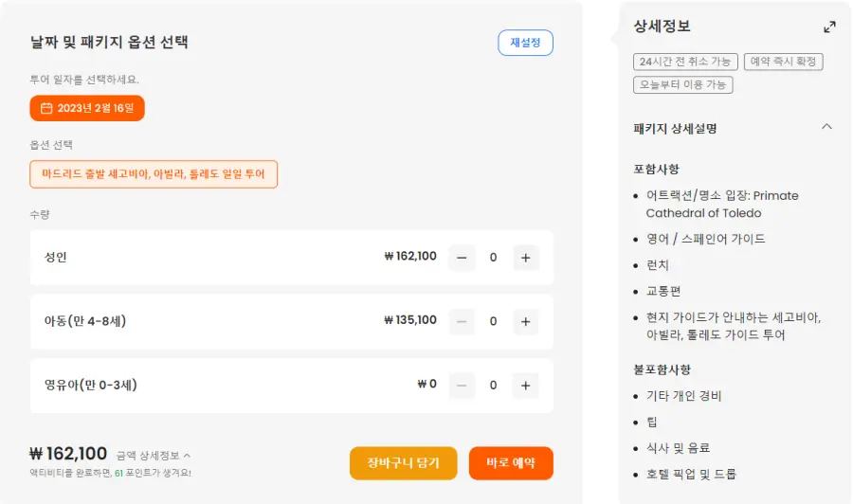This screenshot has height=504, width=853.
Task: Book now with 바로 예약 button
Action: coord(511,463)
